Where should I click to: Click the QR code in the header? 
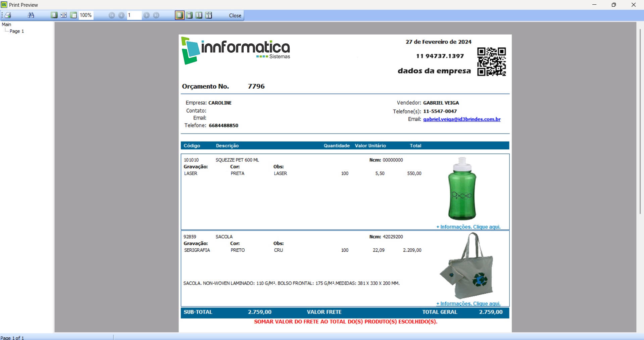click(x=492, y=62)
